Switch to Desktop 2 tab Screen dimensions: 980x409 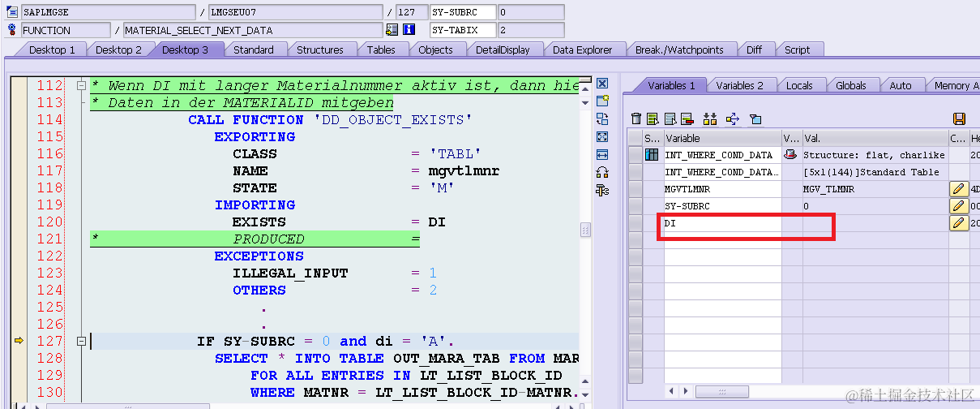[118, 50]
